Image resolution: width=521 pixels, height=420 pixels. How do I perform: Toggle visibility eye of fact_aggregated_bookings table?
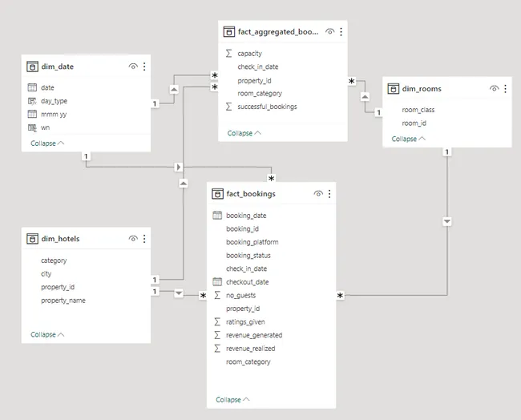(330, 32)
